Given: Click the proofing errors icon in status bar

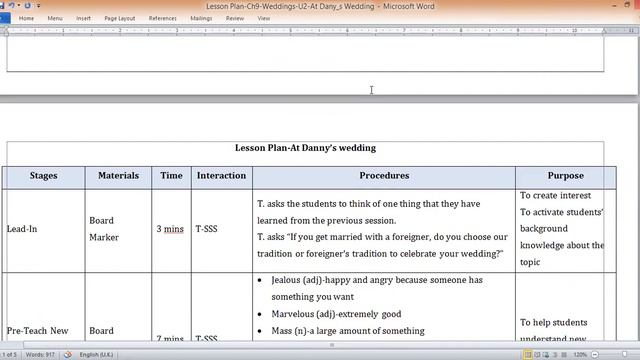Looking at the screenshot, I should coord(68,355).
